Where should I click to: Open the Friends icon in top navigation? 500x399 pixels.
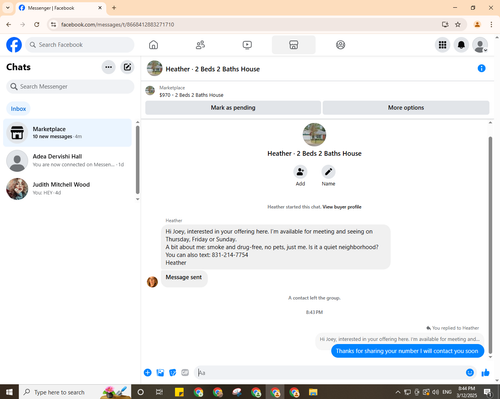click(x=200, y=45)
